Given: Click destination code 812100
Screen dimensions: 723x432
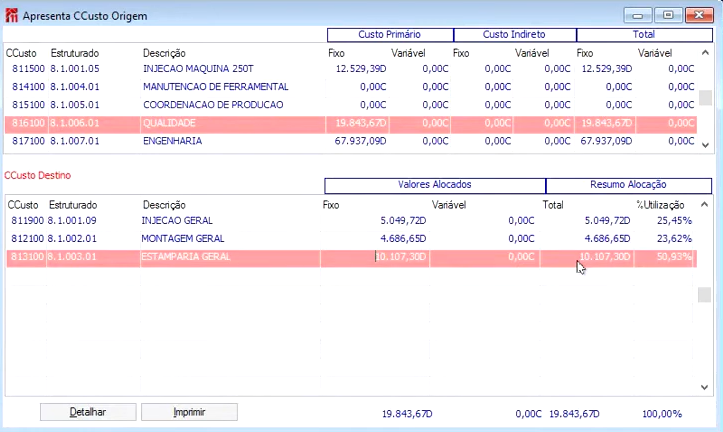Looking at the screenshot, I should coord(27,239).
